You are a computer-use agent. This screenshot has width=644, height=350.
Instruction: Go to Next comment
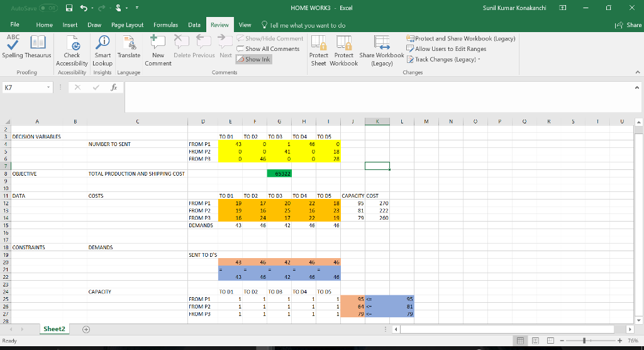point(226,47)
